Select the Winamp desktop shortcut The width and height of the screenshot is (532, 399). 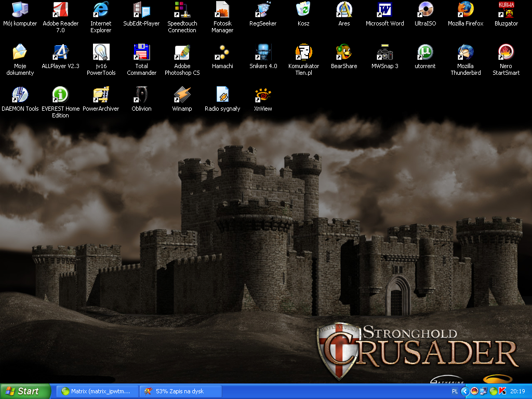click(182, 95)
